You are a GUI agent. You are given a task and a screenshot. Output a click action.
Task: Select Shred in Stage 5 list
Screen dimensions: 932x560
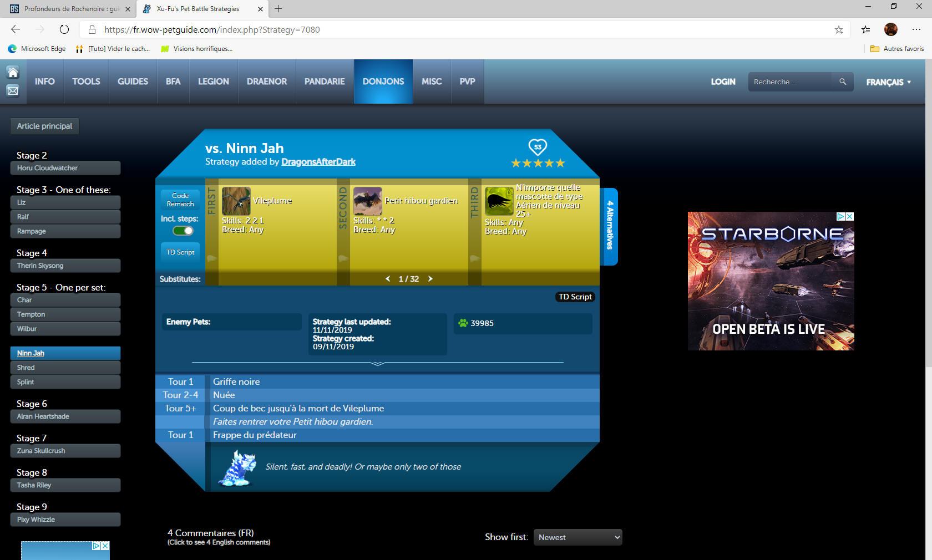65,368
